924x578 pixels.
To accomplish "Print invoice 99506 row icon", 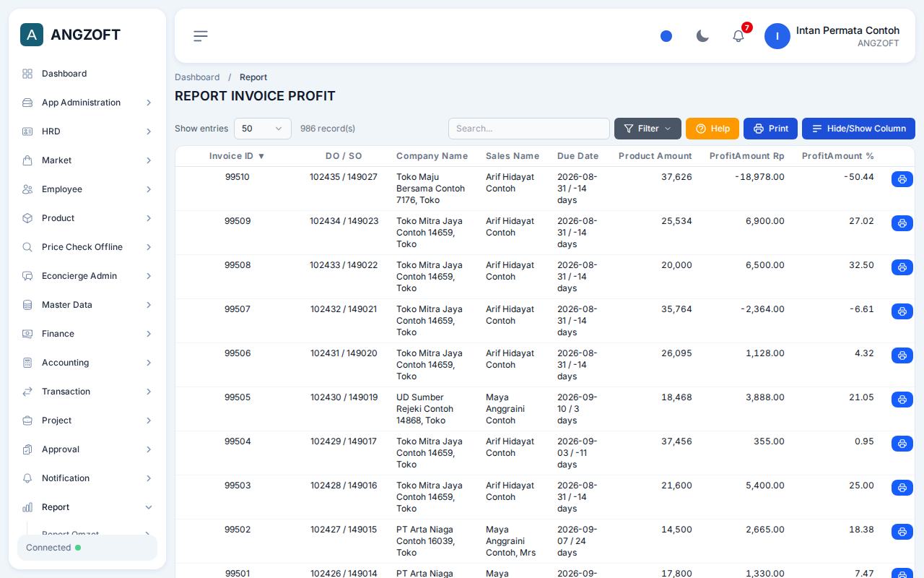I will (902, 355).
